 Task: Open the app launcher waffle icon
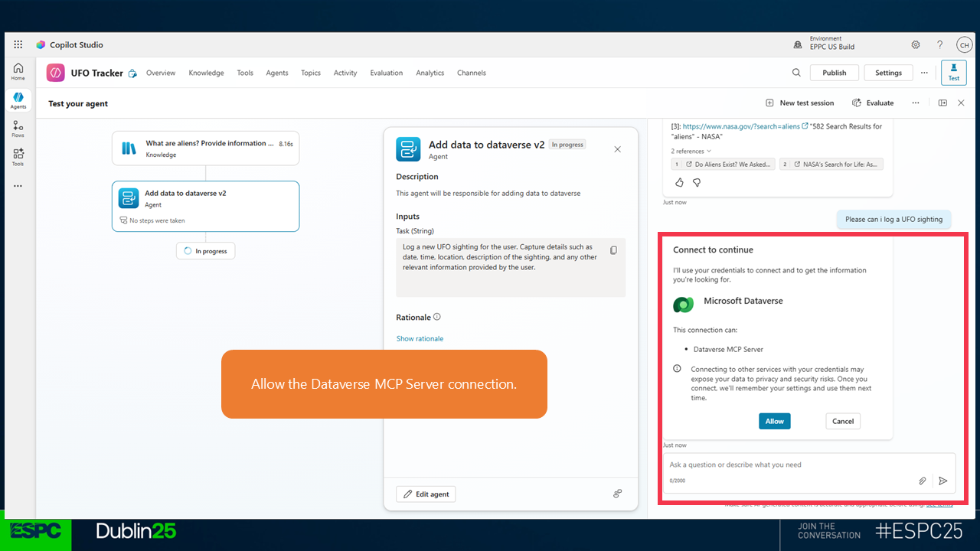[x=18, y=45]
